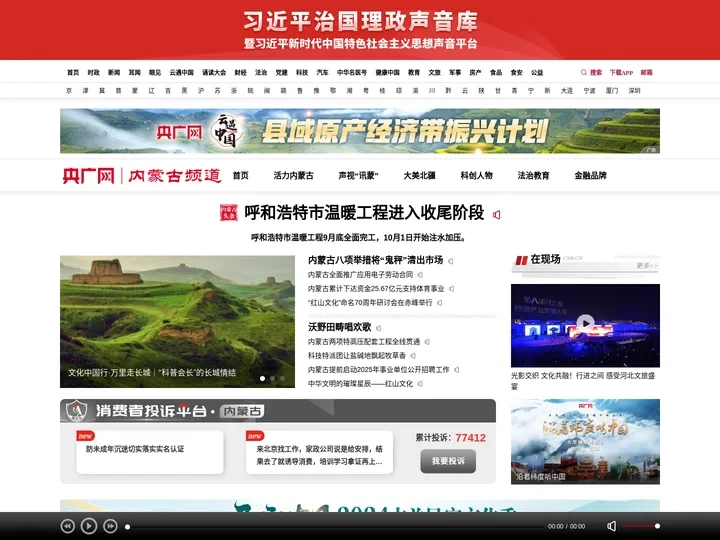Click speaker icon beside 内蒙古八项举措将"鬼秤"清出市场
The width and height of the screenshot is (720, 540).
coord(450,261)
